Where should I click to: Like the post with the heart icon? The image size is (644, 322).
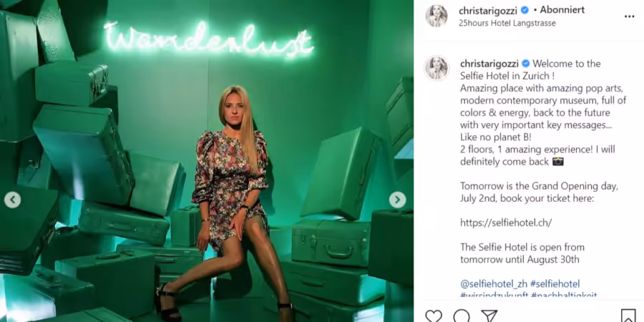click(x=434, y=316)
